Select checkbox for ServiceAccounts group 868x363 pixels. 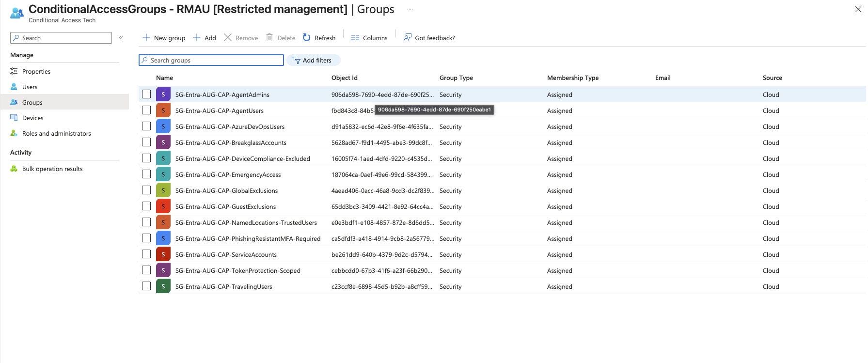click(146, 254)
